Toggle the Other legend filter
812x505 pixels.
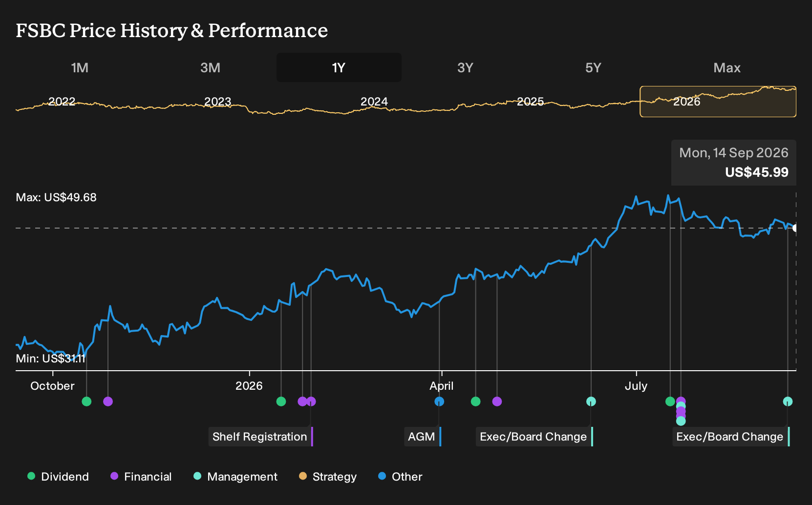click(x=400, y=477)
